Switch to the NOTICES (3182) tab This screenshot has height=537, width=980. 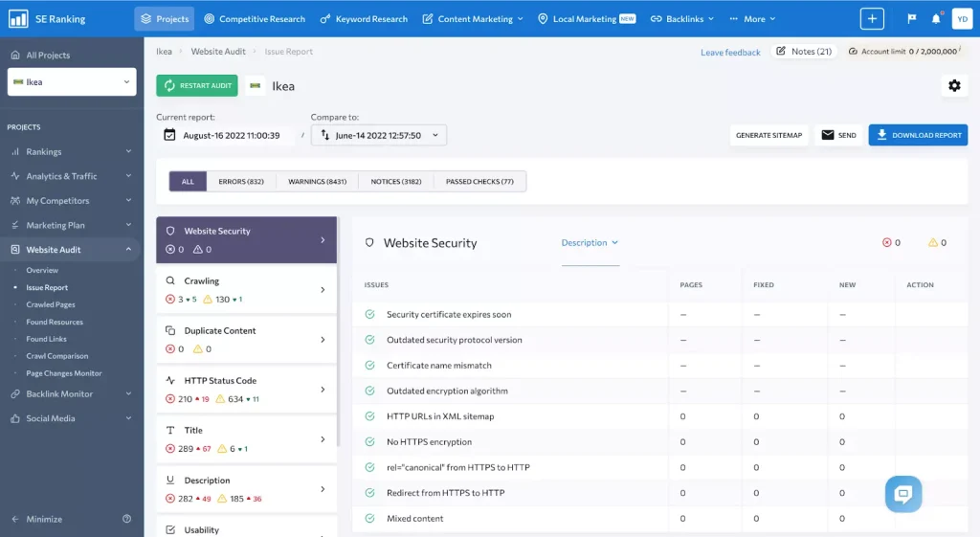pos(396,181)
